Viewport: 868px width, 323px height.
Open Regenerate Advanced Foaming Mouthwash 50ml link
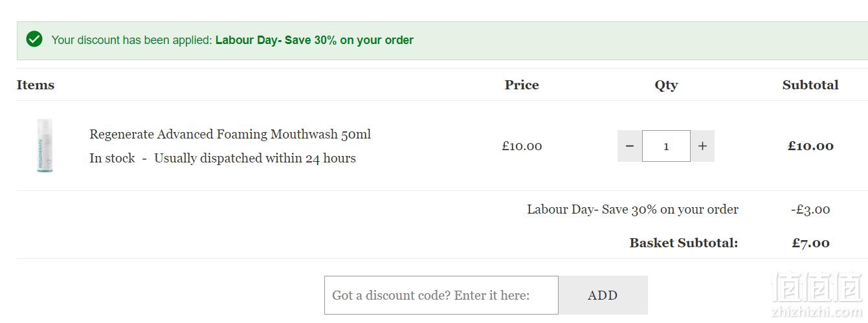[x=230, y=134]
